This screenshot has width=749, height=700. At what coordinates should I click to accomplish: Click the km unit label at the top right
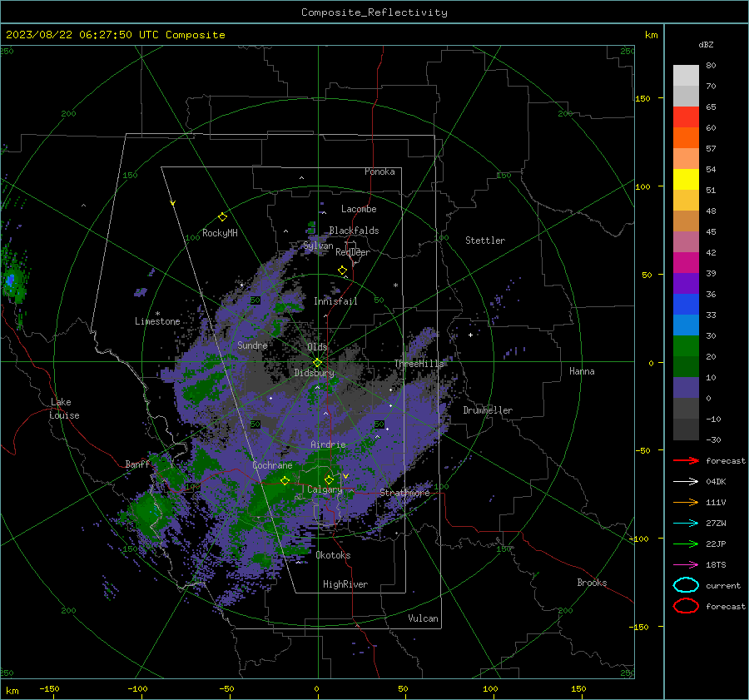(651, 35)
